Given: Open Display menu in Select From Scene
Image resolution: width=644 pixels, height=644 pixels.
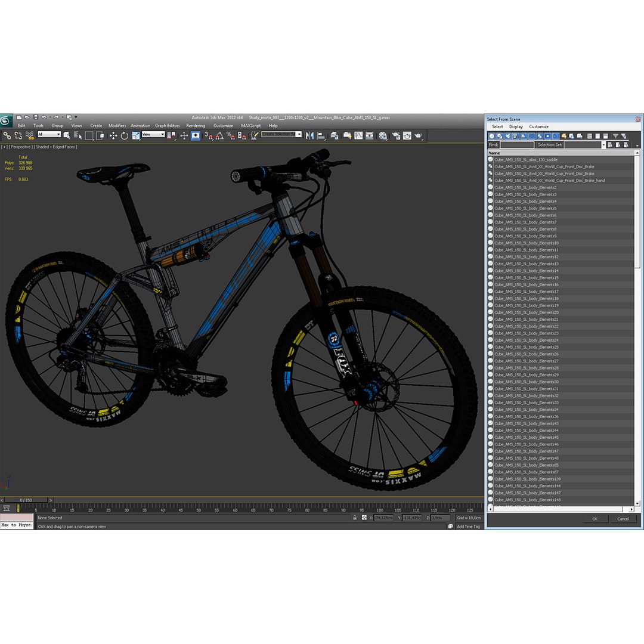Looking at the screenshot, I should click(516, 126).
